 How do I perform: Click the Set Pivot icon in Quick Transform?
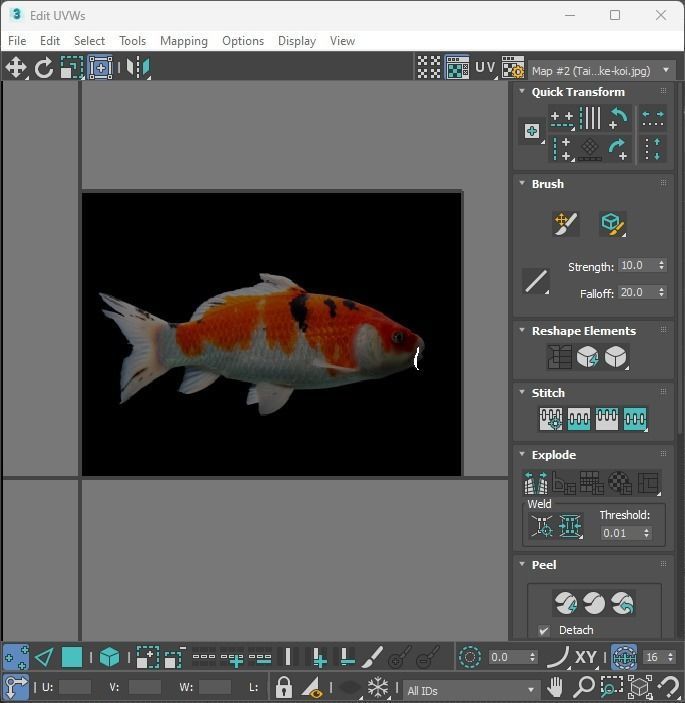pos(532,131)
